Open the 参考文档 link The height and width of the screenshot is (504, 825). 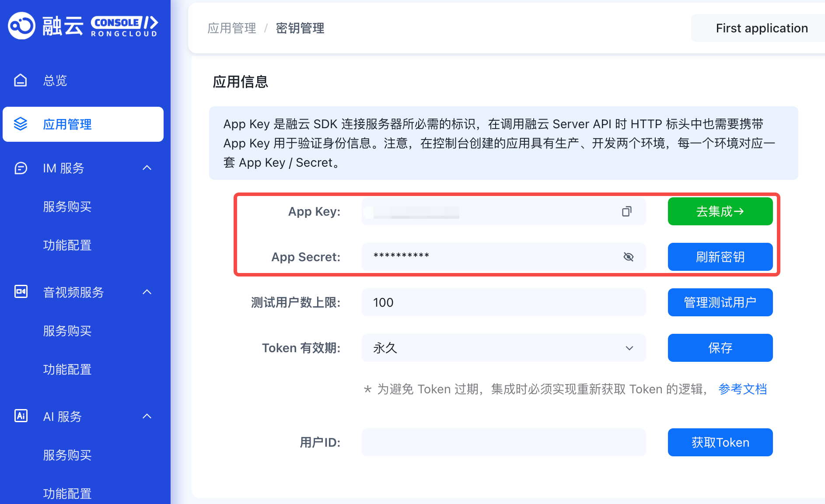742,389
